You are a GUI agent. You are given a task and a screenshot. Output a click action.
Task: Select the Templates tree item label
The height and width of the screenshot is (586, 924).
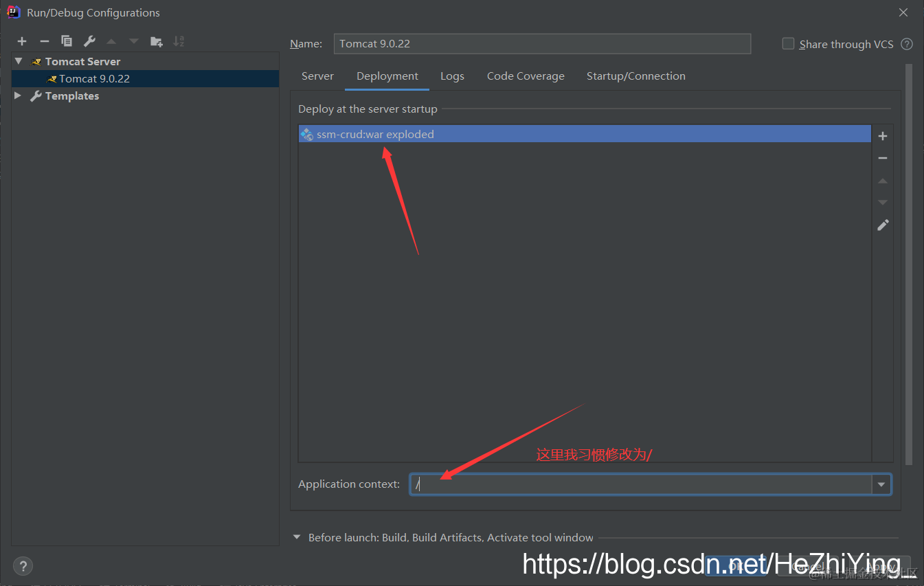tap(72, 96)
